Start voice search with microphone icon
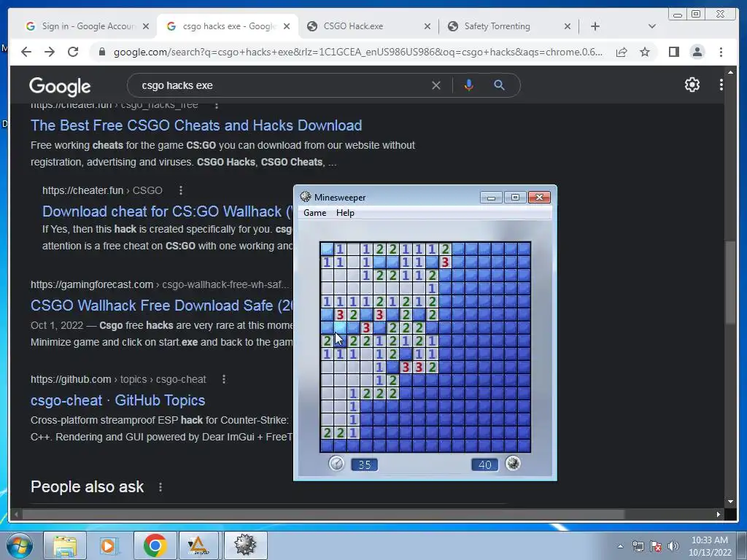 (469, 85)
